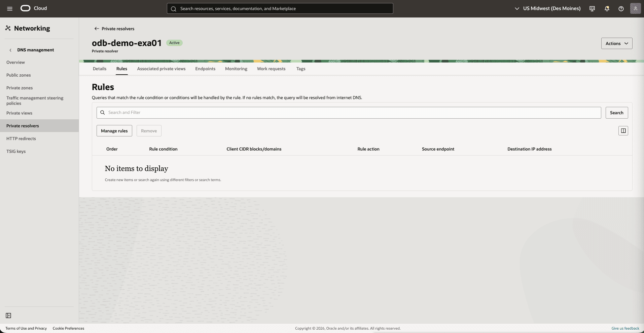Click the back arrow to Private resolvers

[97, 29]
